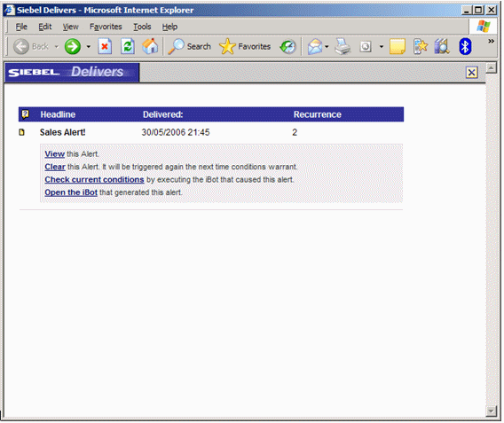This screenshot has width=504, height=423.
Task: Click the Clear alert link
Action: pos(55,167)
